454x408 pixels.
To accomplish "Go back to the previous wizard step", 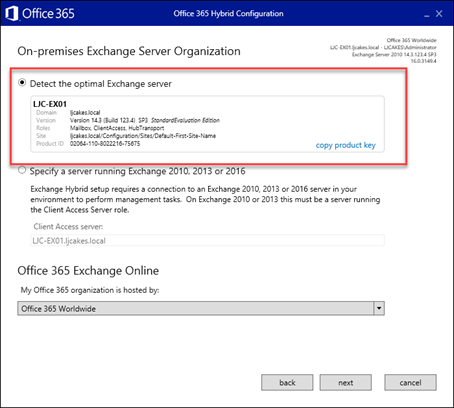I will (287, 383).
